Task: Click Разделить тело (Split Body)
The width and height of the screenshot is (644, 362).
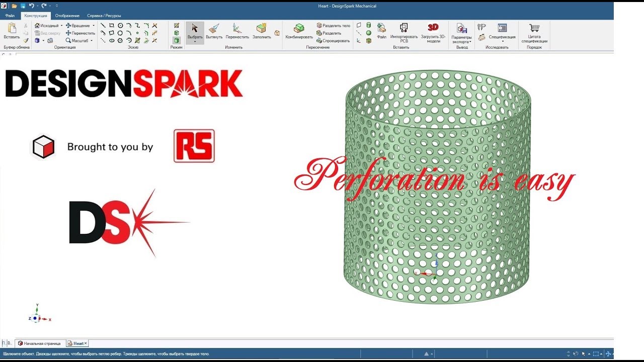Action: (333, 26)
